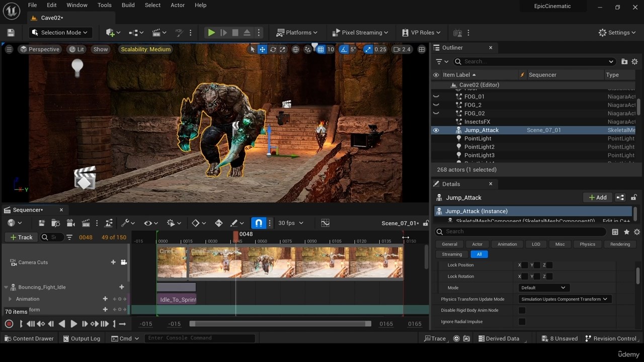The width and height of the screenshot is (644, 362).
Task: Click the record button in Sequencer
Action: click(x=9, y=324)
